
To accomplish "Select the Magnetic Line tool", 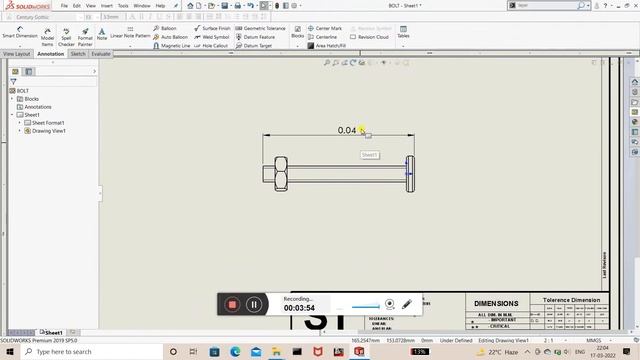I will [171, 46].
